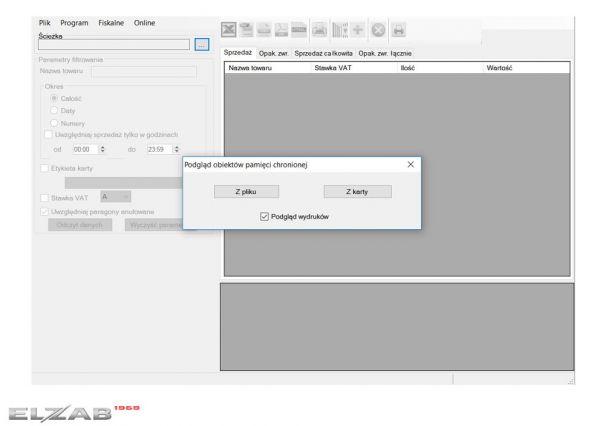Click the PDF export toolbar icon
This screenshot has height=426, width=600.
(x=283, y=31)
